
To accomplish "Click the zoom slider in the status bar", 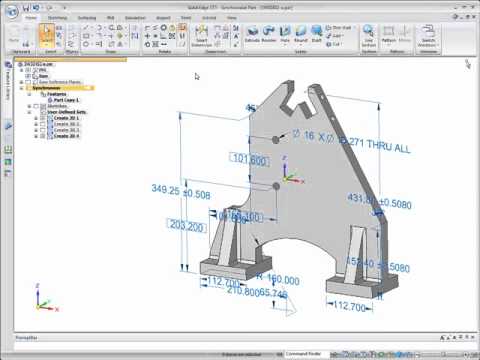I will click(x=443, y=354).
